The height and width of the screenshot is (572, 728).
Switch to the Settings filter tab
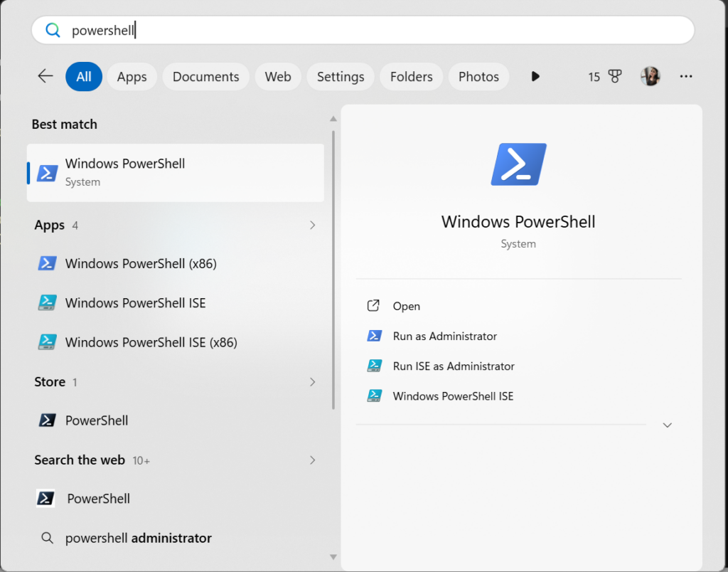click(341, 76)
